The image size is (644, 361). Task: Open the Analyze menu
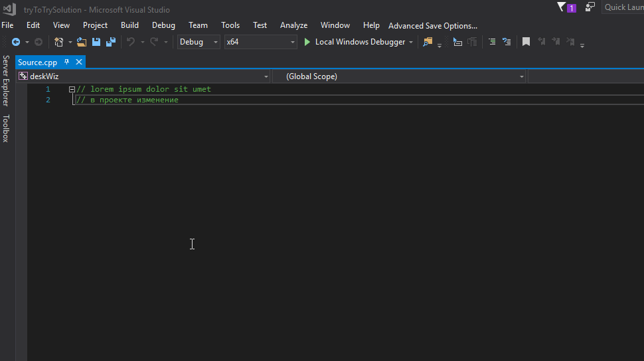(x=293, y=25)
